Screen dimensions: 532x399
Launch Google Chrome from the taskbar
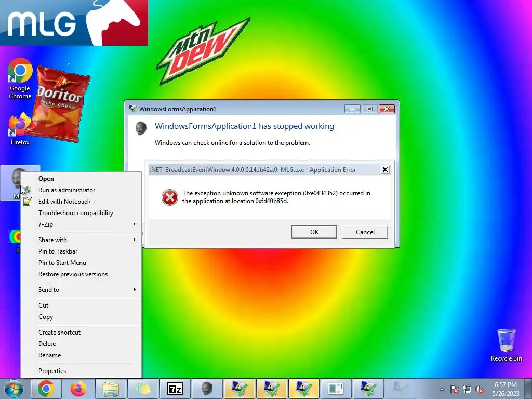click(x=46, y=389)
